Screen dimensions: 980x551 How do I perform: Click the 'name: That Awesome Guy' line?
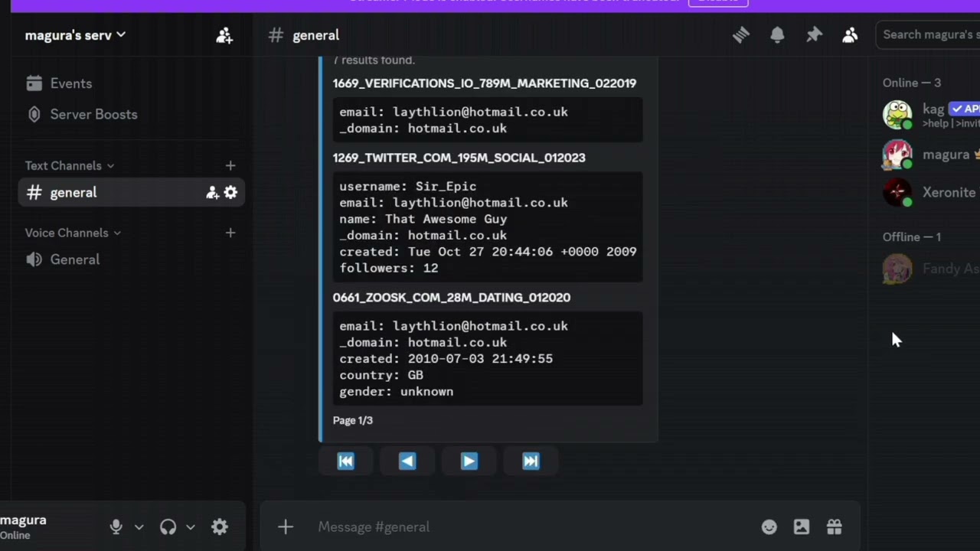tap(423, 219)
